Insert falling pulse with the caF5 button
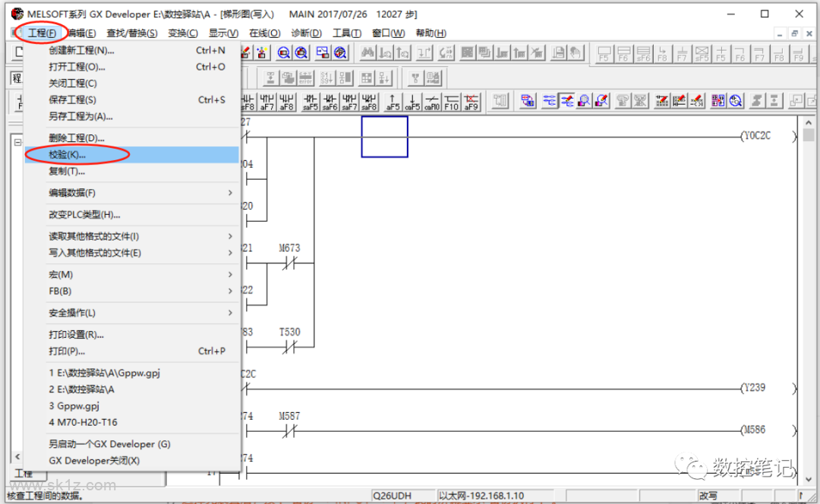 [x=412, y=102]
